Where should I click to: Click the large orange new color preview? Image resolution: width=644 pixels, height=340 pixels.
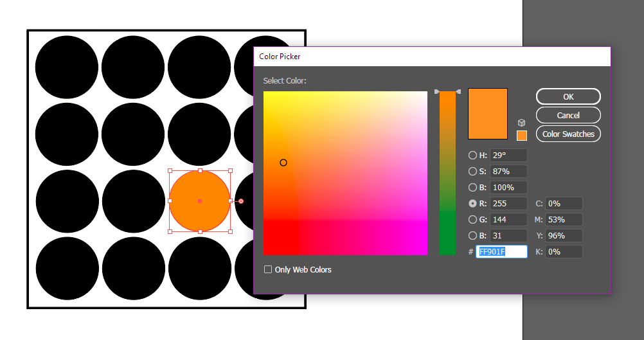point(488,114)
